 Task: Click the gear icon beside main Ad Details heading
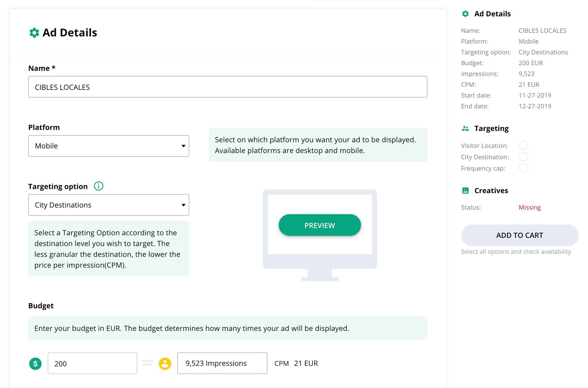34,33
